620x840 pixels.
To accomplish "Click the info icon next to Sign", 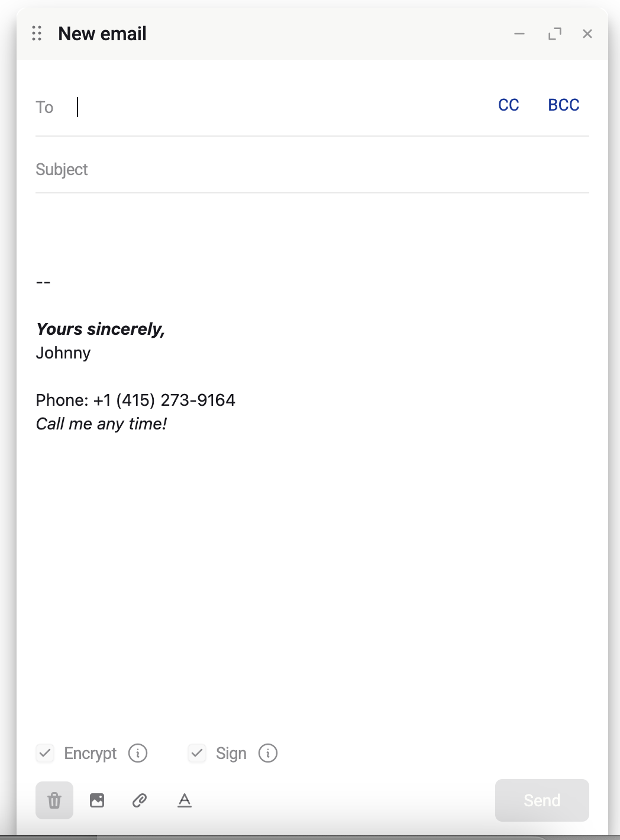I will click(x=268, y=753).
